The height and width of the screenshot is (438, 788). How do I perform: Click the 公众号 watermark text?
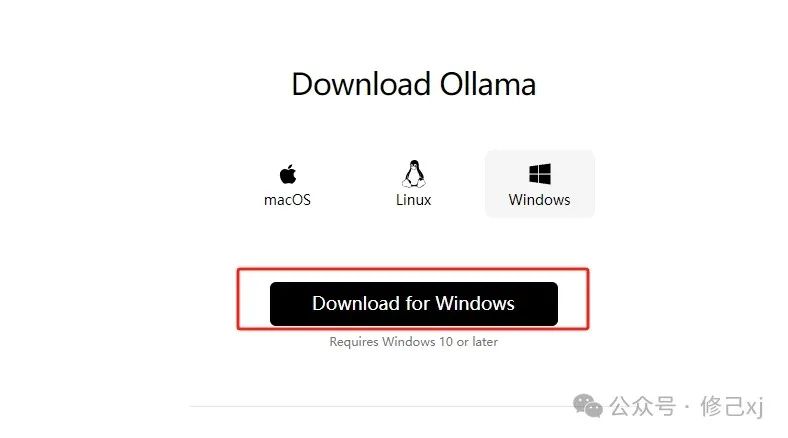643,406
